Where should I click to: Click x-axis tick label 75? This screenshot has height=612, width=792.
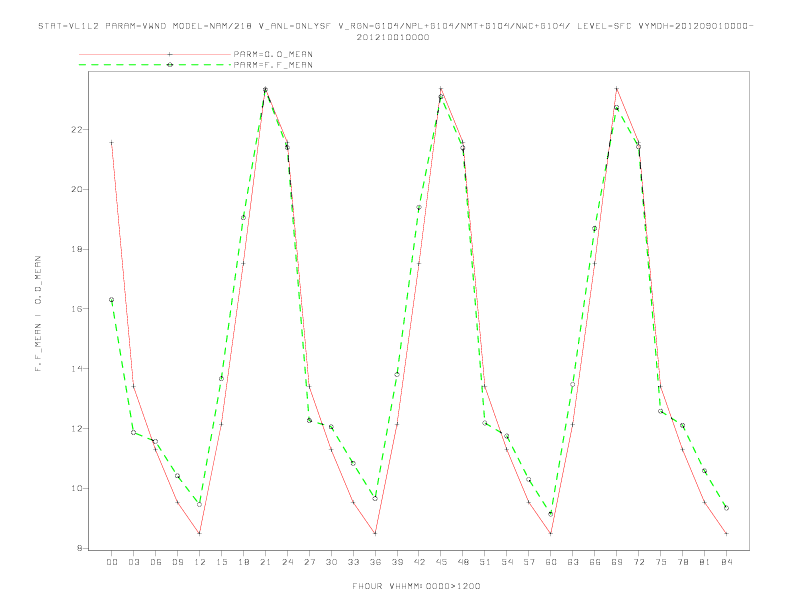tap(661, 562)
